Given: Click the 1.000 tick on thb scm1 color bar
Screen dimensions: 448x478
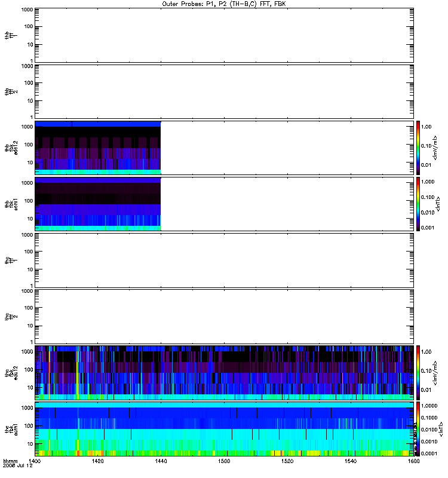Looking at the screenshot, I should 428,182.
